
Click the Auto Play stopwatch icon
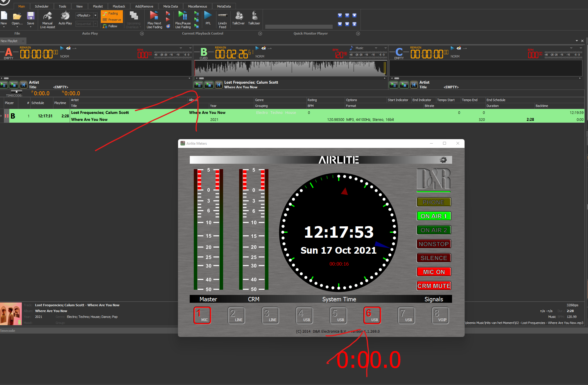pos(65,16)
